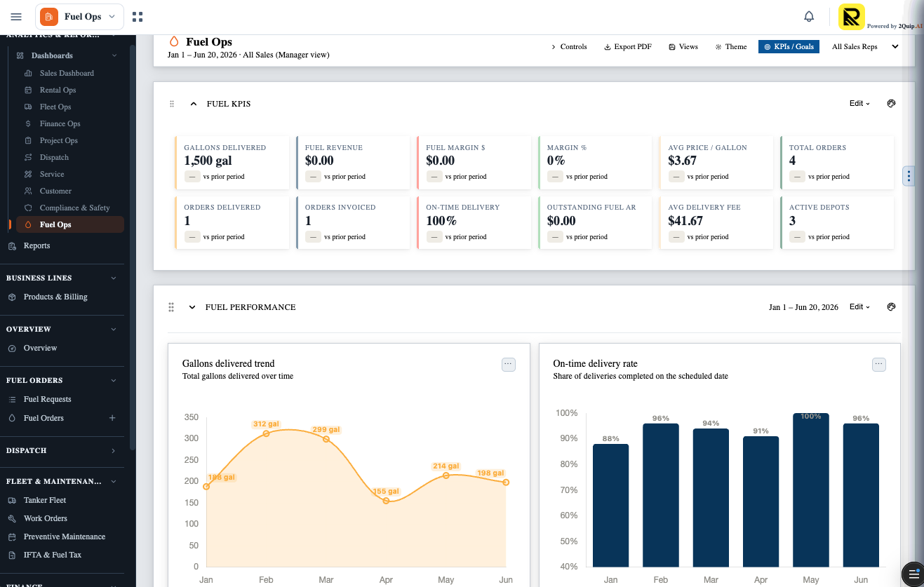Toggle KPIs / Goals button
Screen dimensions: 924x587
tap(789, 47)
